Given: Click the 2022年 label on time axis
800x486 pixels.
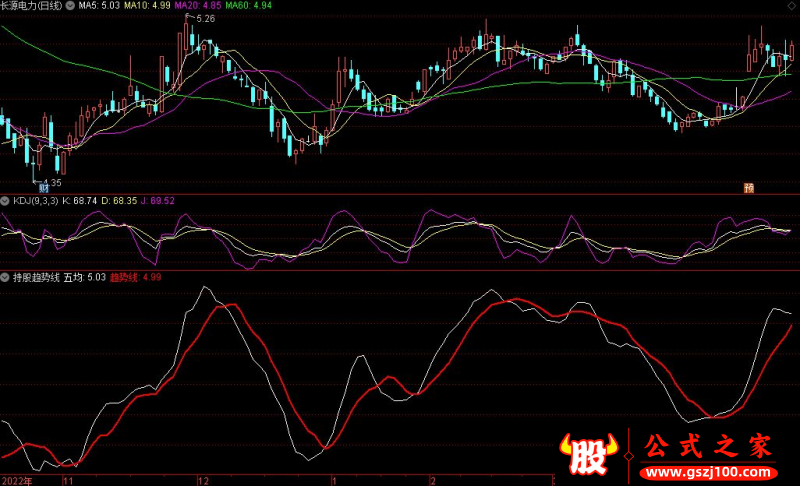Looking at the screenshot, I should click(x=16, y=481).
